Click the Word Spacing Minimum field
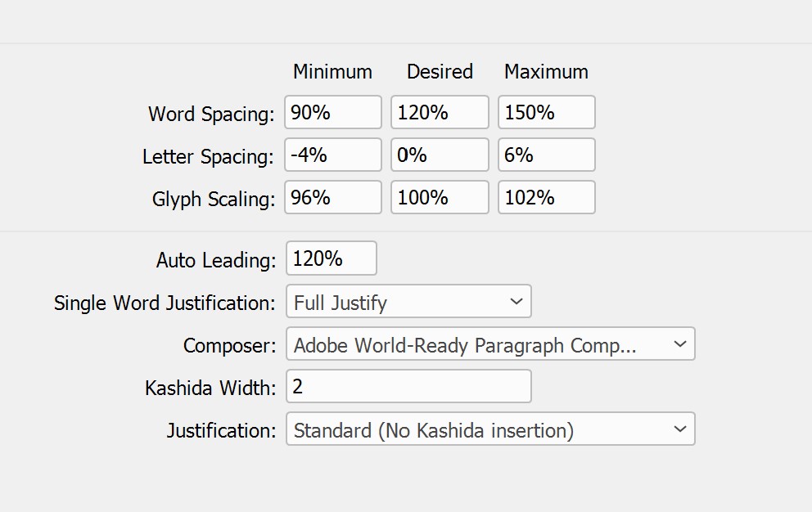The height and width of the screenshot is (512, 812). [333, 113]
